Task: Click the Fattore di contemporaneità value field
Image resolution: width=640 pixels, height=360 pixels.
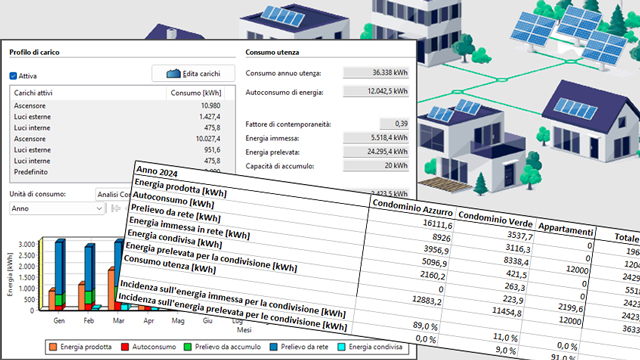Action: pyautogui.click(x=394, y=123)
